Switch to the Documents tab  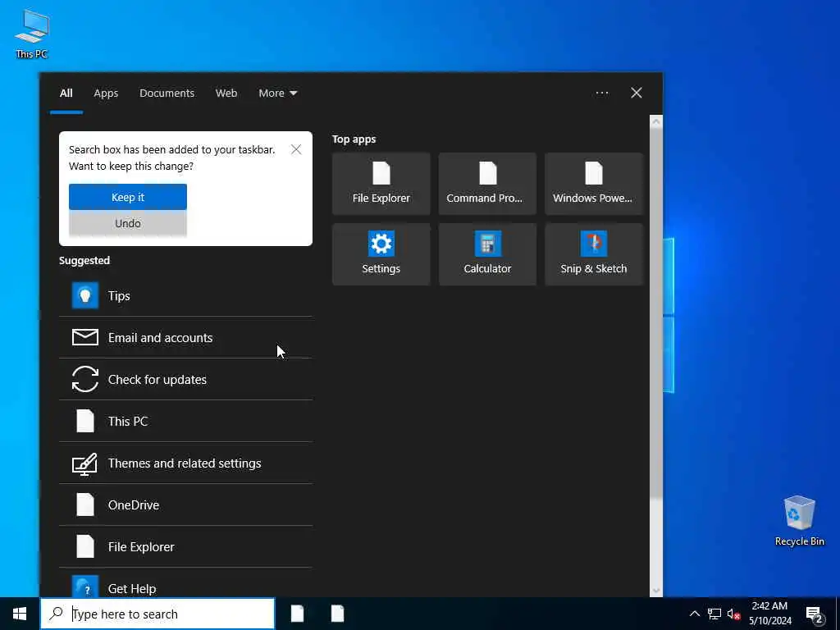tap(167, 94)
